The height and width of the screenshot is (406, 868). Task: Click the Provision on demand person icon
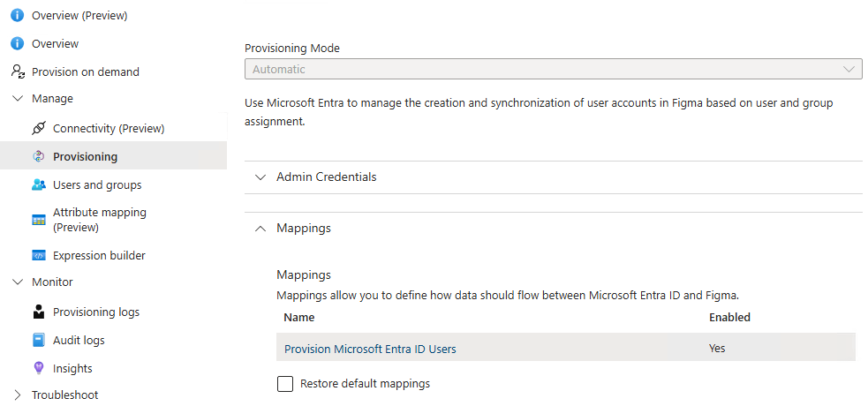click(18, 71)
